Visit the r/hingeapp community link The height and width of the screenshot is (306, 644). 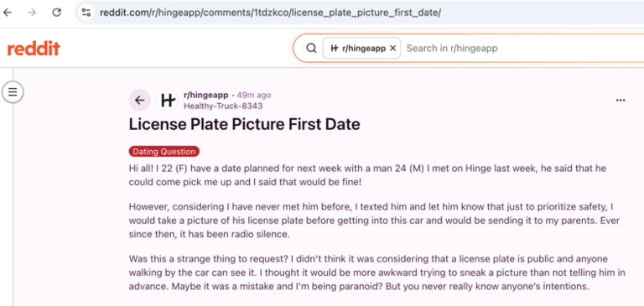[x=205, y=96]
